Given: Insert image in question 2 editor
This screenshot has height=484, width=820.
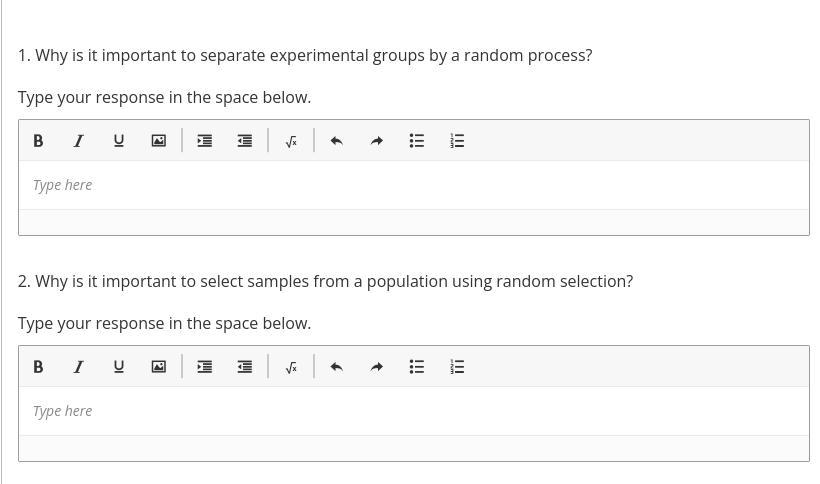Looking at the screenshot, I should (x=158, y=367).
